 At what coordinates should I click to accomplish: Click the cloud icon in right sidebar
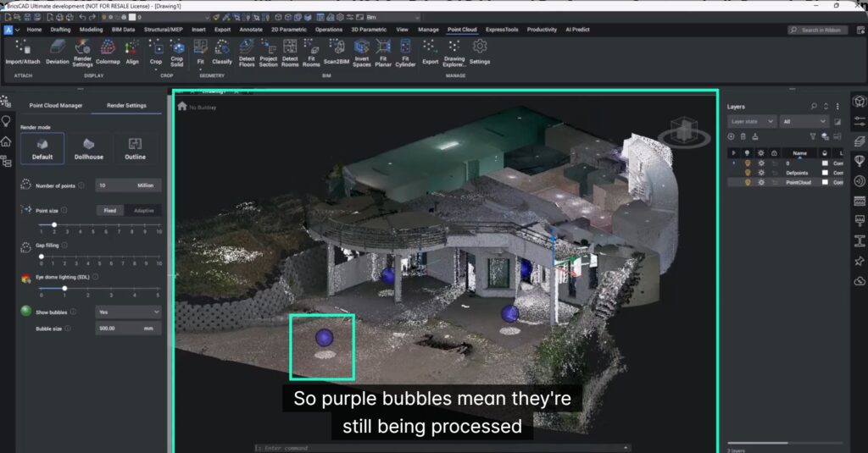click(x=860, y=281)
